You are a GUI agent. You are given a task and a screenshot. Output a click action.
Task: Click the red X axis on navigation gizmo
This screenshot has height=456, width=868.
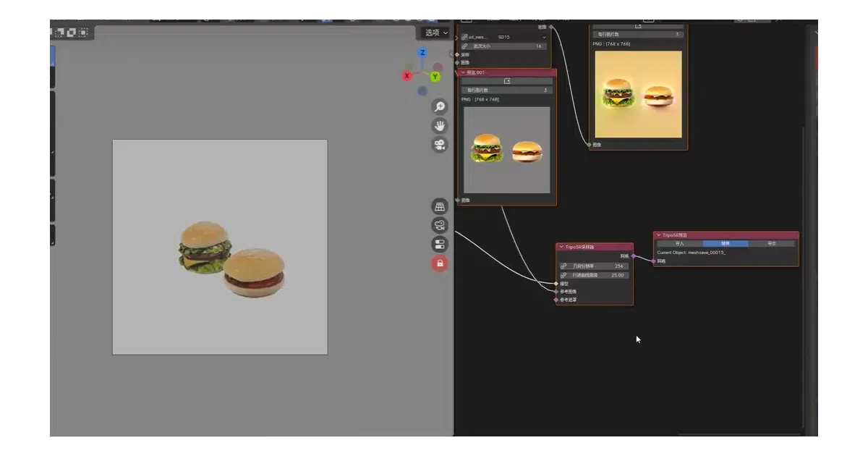pyautogui.click(x=407, y=75)
